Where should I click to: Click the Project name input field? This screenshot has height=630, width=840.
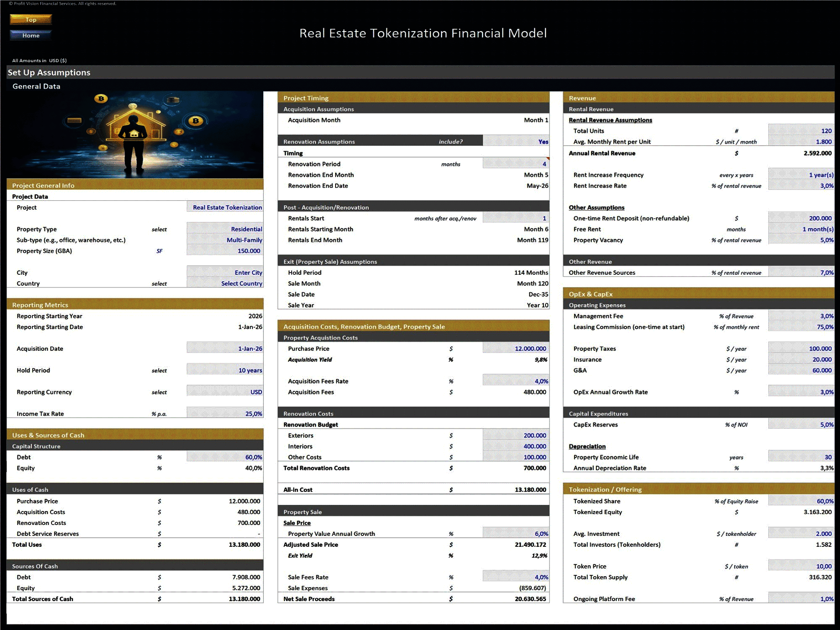(x=225, y=207)
